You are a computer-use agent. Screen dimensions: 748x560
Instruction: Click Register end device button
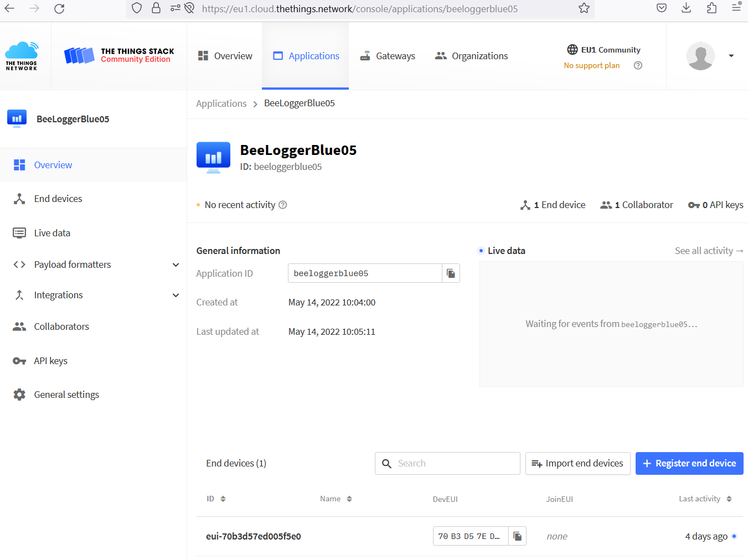pos(689,463)
